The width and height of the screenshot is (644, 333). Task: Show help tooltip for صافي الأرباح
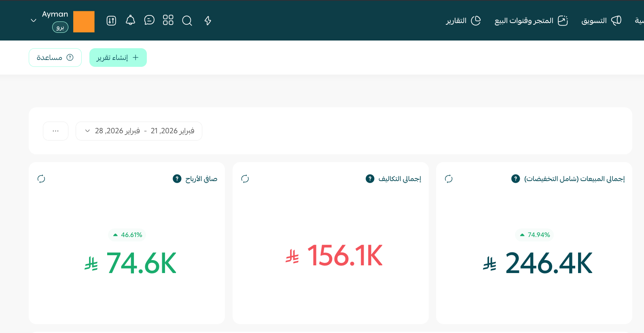[x=177, y=179]
